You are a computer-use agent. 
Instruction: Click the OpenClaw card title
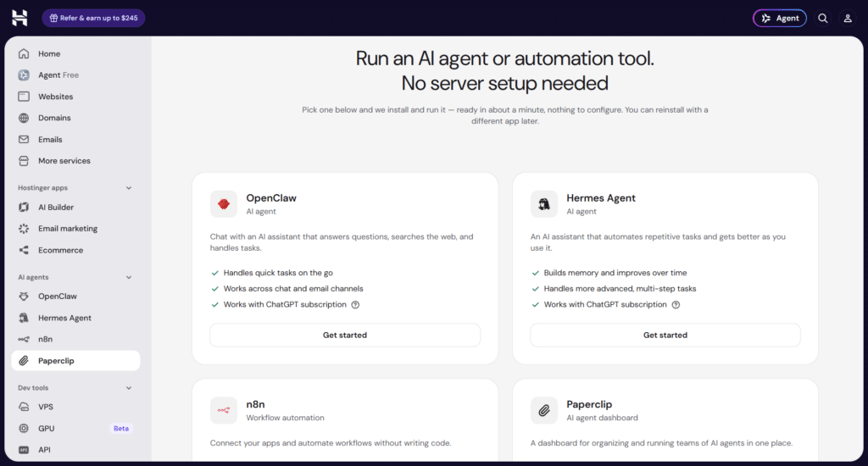tap(271, 198)
